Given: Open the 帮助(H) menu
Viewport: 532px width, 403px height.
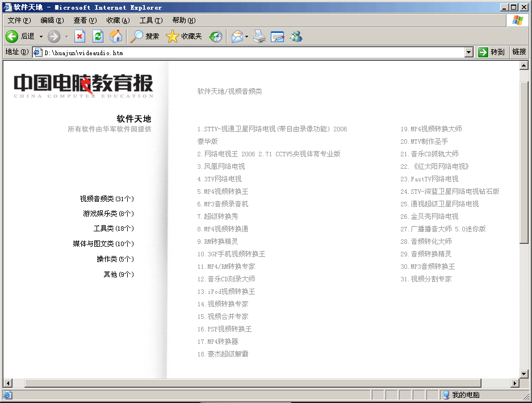Looking at the screenshot, I should tap(184, 20).
